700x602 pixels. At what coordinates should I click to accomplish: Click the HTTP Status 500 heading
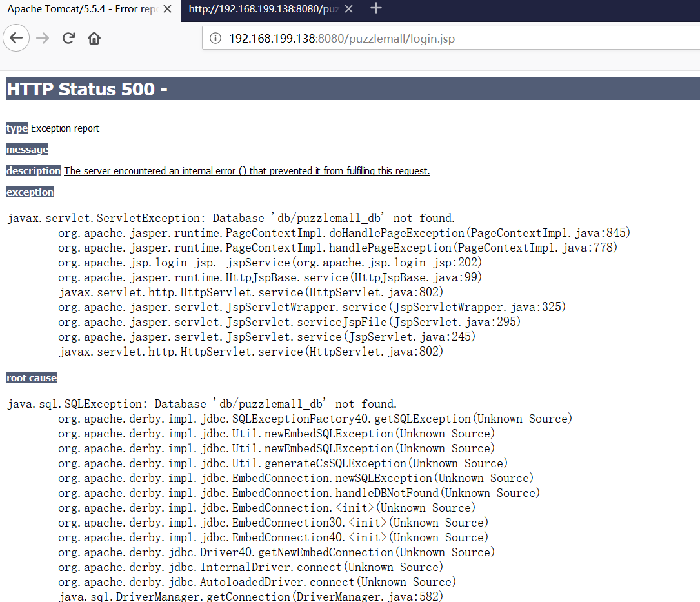click(87, 89)
